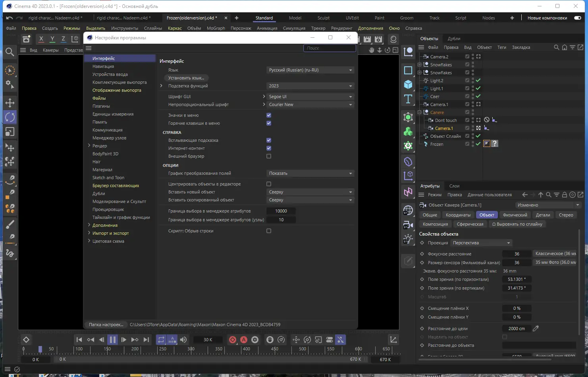The height and width of the screenshot is (377, 588).
Task: Click the record active objects button
Action: pyautogui.click(x=233, y=340)
